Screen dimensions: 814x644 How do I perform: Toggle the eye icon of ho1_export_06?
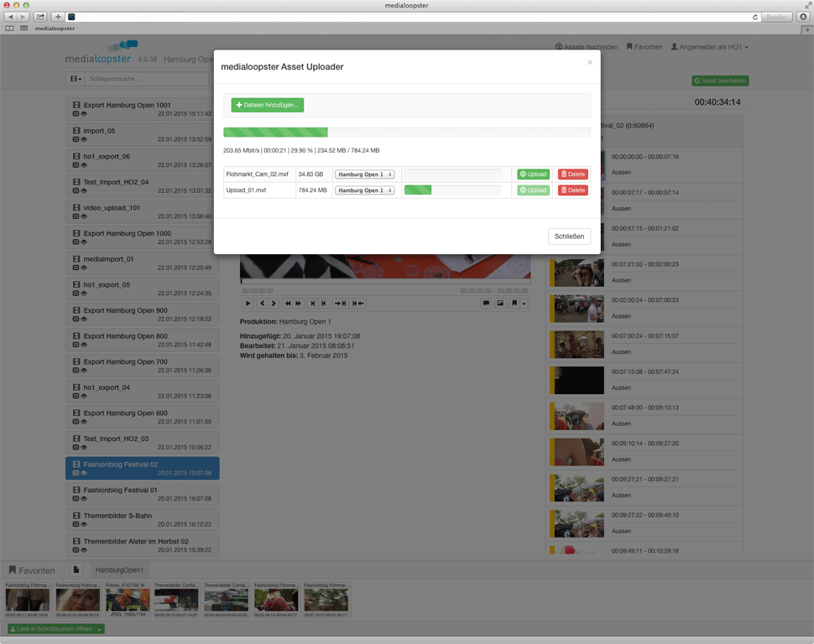coord(84,165)
